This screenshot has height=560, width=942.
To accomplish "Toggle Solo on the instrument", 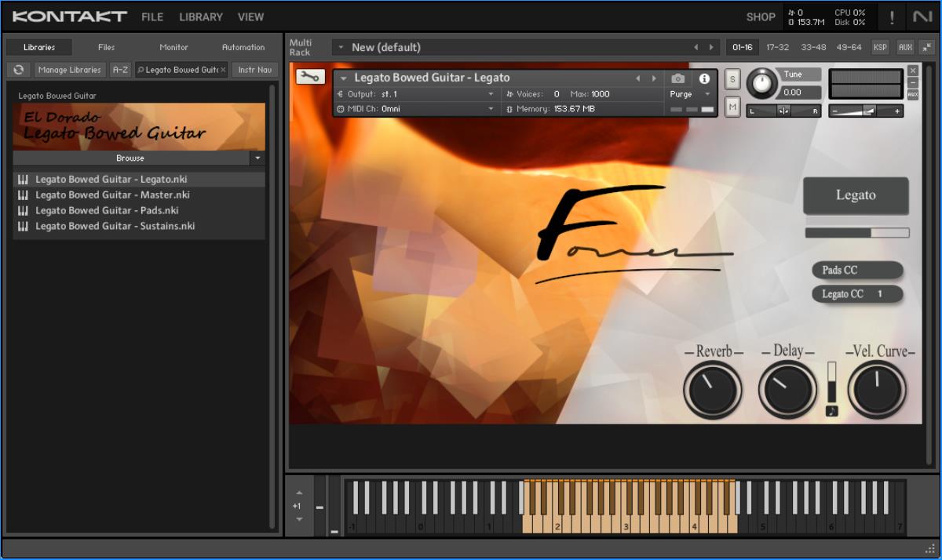I will point(732,79).
